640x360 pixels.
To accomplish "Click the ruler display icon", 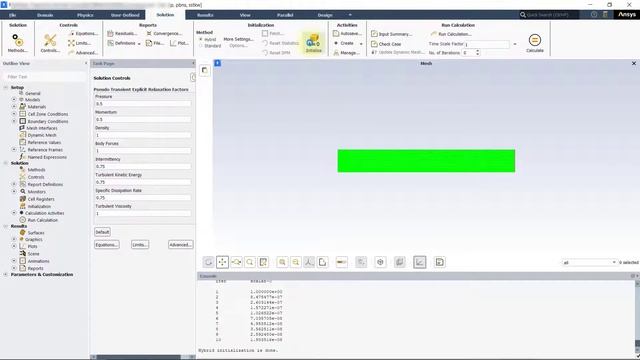I will [342, 262].
